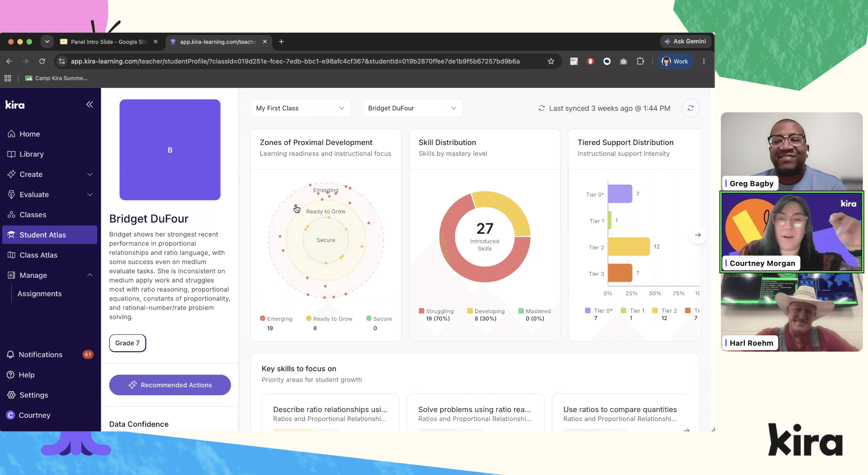Open Notifications bell icon
Viewport: 868px width, 475px height.
coord(11,355)
